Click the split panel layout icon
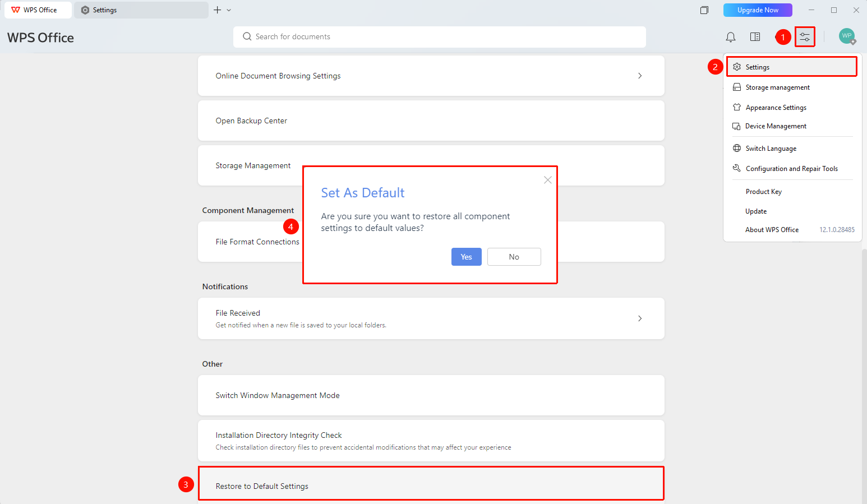Image resolution: width=867 pixels, height=504 pixels. pyautogui.click(x=755, y=37)
